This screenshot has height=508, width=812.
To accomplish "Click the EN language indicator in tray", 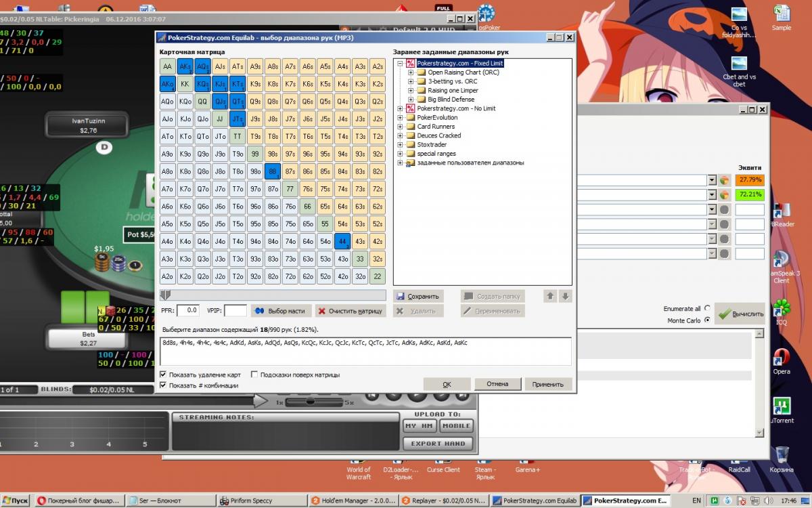I will (697, 501).
